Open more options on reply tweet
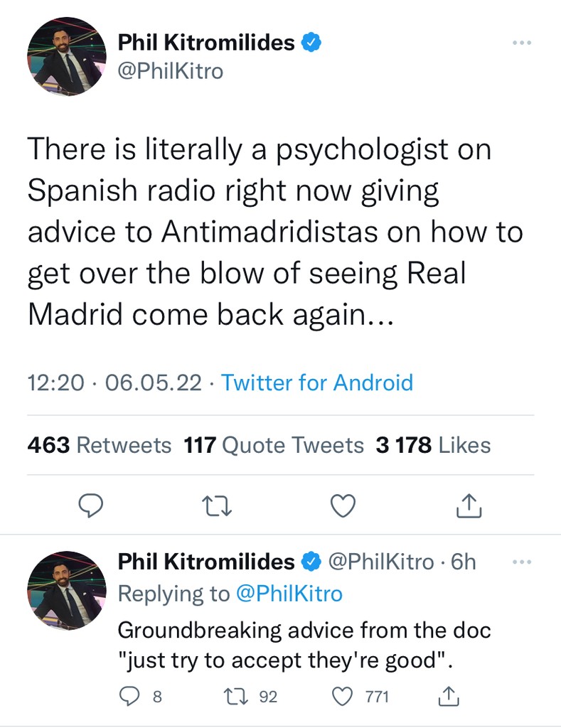Viewport: 561px width, 728px height. tap(522, 562)
